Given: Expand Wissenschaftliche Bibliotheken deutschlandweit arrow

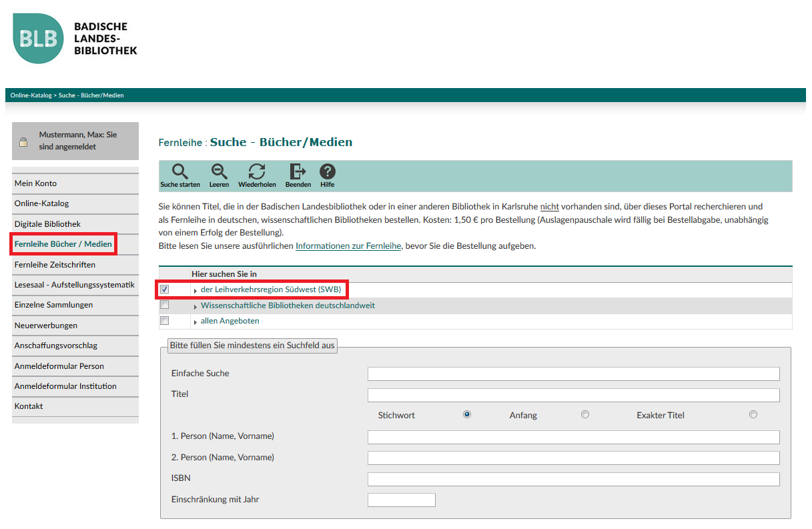Looking at the screenshot, I should click(x=195, y=306).
